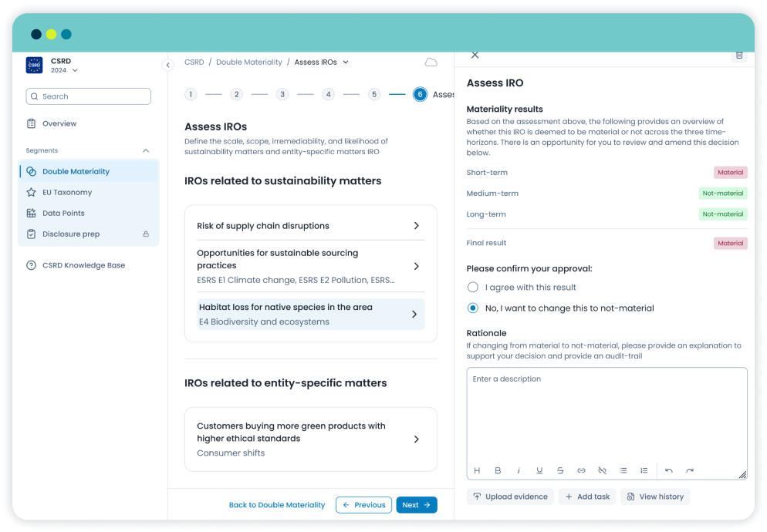The image size is (767, 532).
Task: Click the sidebar Search field
Action: point(89,96)
